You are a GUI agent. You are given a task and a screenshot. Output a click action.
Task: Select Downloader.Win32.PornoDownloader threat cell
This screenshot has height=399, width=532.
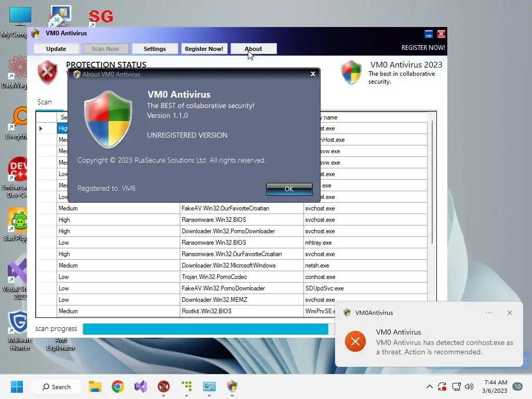coord(242,231)
